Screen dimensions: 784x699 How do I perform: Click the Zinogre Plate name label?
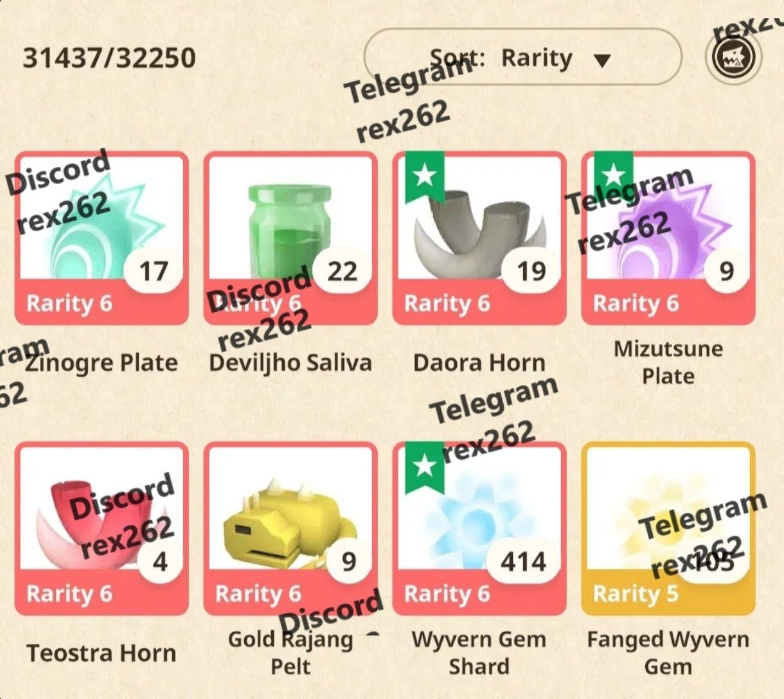[102, 363]
